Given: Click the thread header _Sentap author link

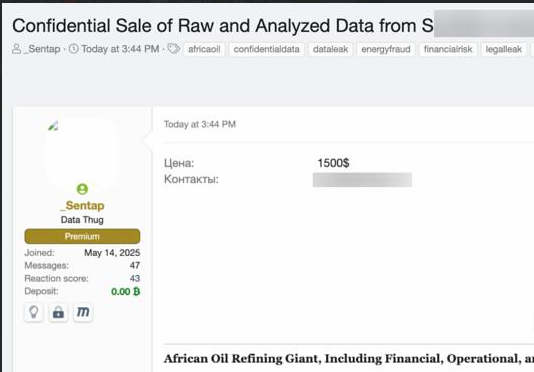Looking at the screenshot, I should [x=42, y=49].
